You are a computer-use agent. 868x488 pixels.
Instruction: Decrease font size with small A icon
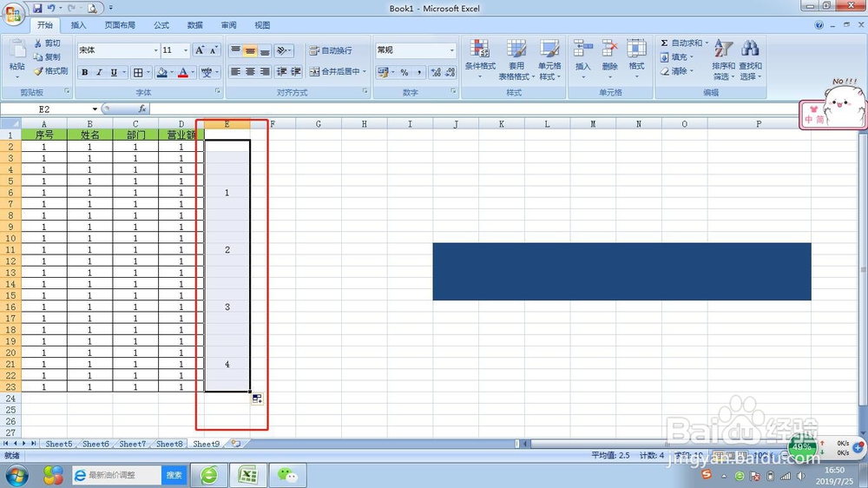click(x=214, y=50)
